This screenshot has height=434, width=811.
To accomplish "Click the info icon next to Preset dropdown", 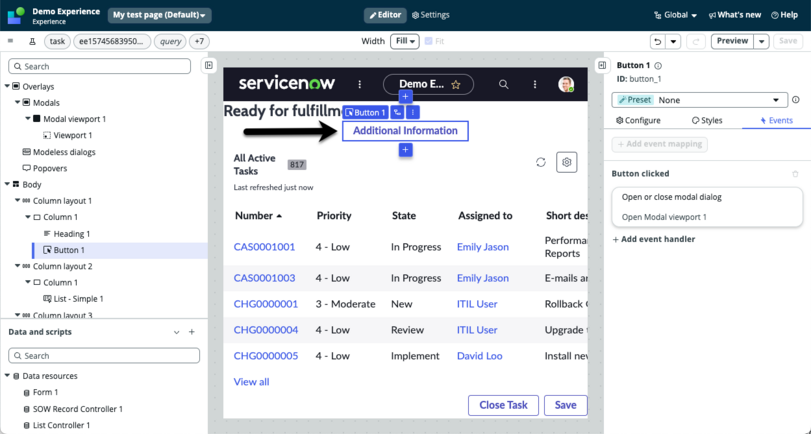I will 795,100.
